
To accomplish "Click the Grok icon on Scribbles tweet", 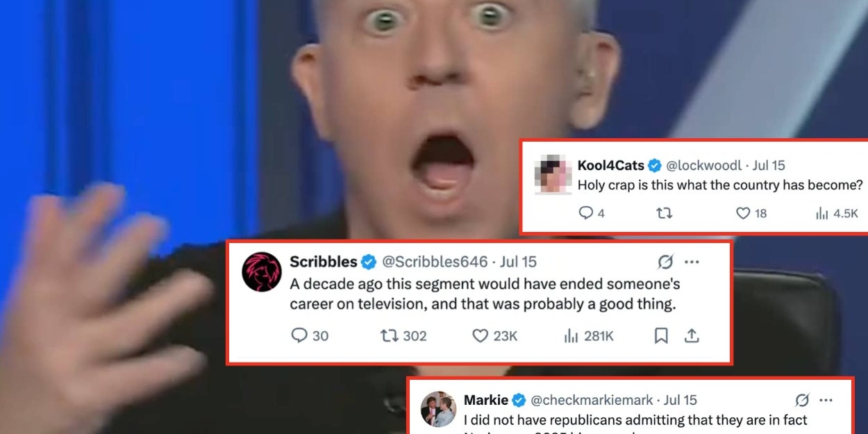I will click(x=665, y=262).
